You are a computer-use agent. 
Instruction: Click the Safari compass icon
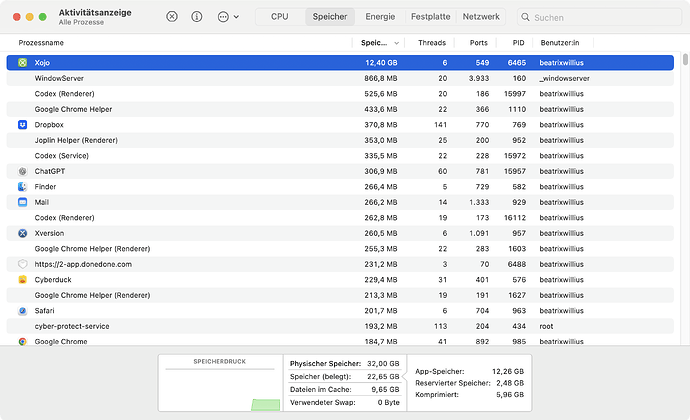coord(22,311)
